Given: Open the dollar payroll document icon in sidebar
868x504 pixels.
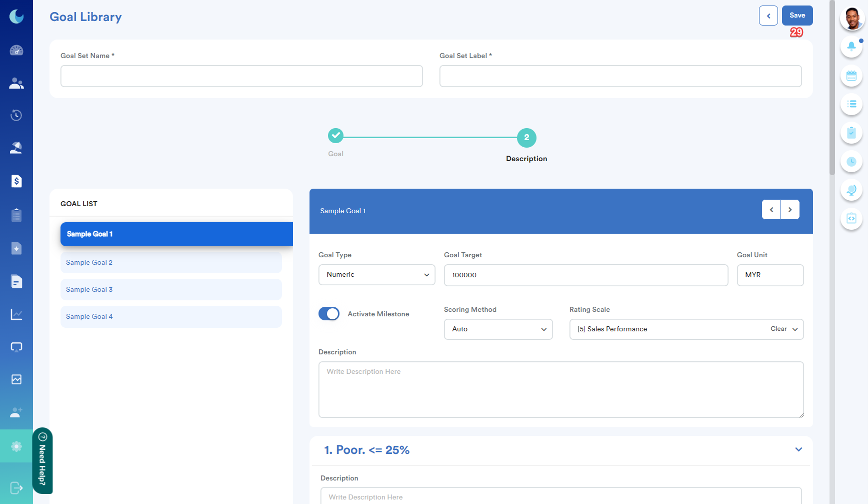Looking at the screenshot, I should click(x=16, y=181).
